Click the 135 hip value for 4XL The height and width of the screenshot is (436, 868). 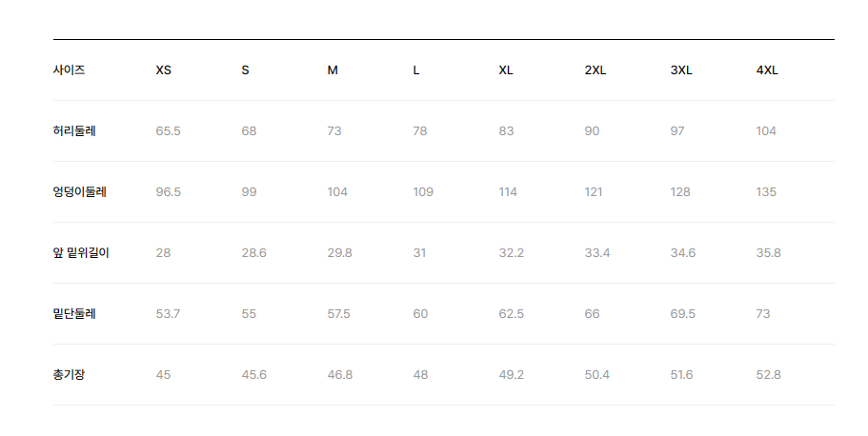click(x=766, y=192)
